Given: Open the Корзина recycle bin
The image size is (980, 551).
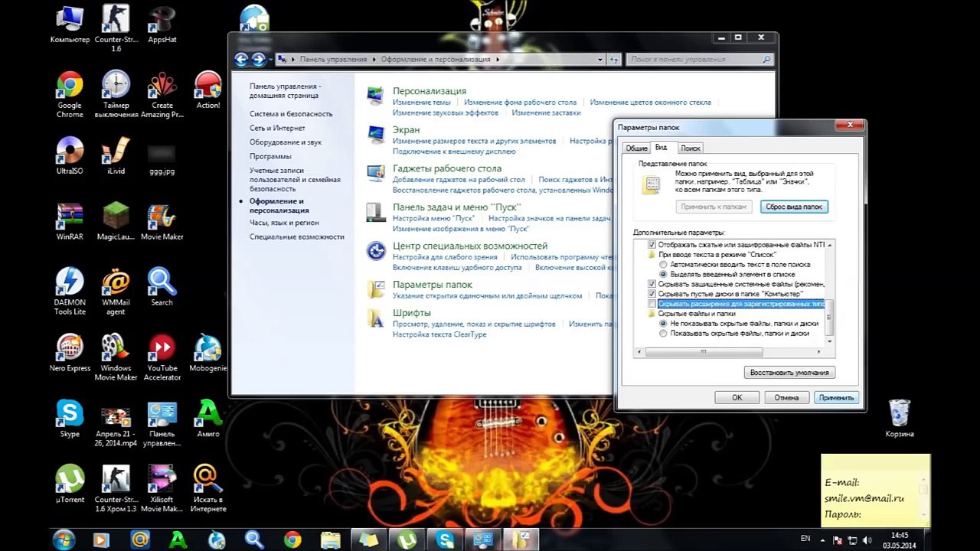Looking at the screenshot, I should point(900,414).
